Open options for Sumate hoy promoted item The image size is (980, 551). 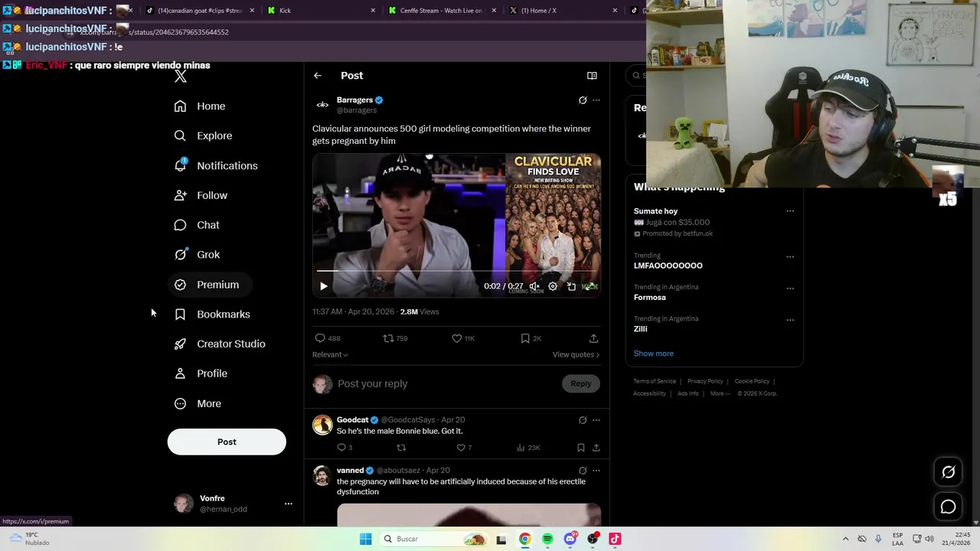790,212
